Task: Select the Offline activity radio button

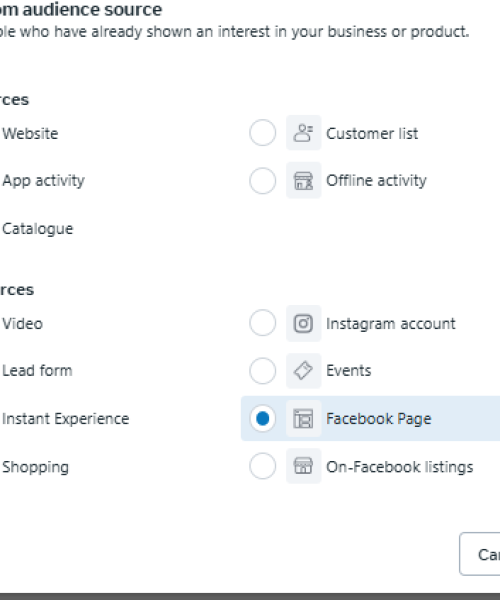Action: coord(262,180)
